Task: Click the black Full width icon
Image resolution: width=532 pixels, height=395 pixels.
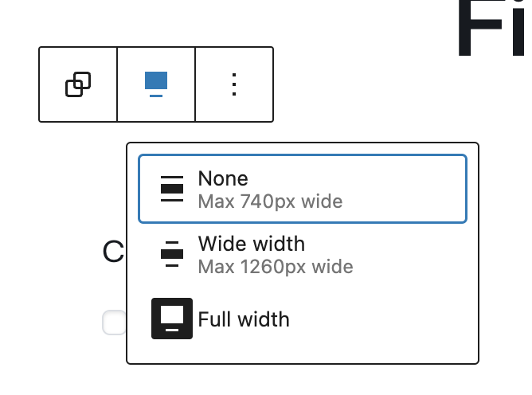Action: coord(172,319)
